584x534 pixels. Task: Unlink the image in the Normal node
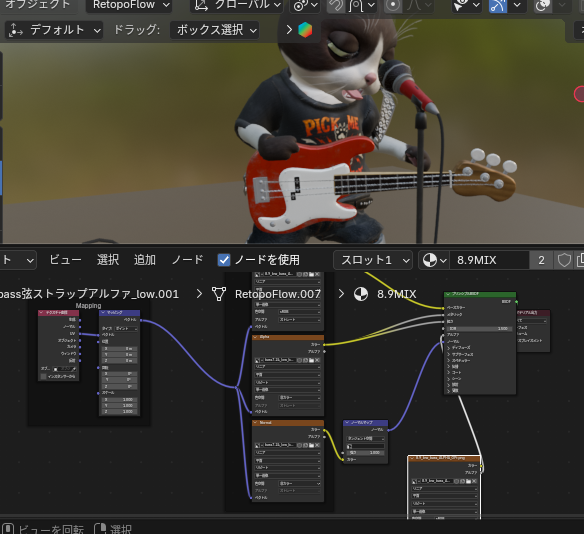tap(317, 445)
